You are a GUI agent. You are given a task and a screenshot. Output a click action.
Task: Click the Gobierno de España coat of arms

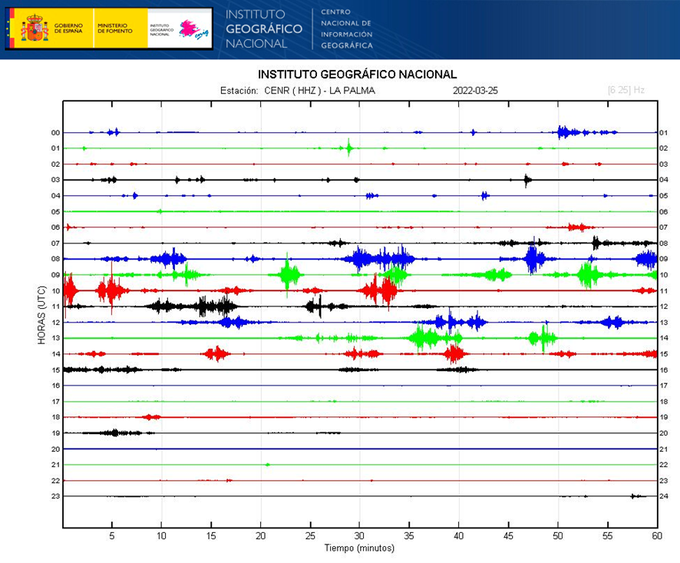pos(35,29)
